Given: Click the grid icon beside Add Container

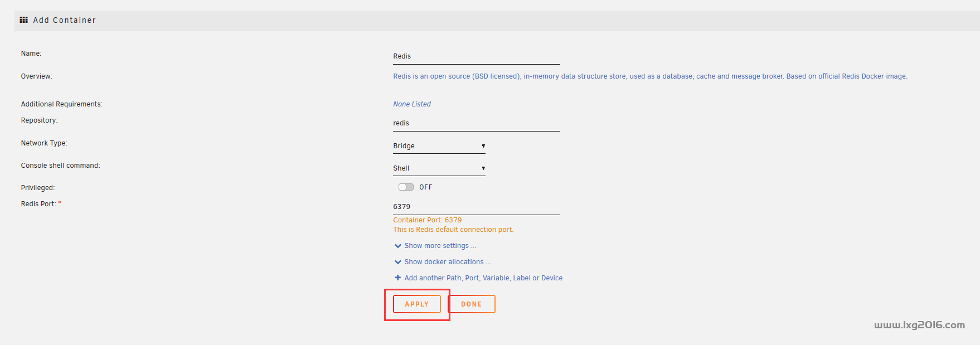Looking at the screenshot, I should (x=23, y=20).
